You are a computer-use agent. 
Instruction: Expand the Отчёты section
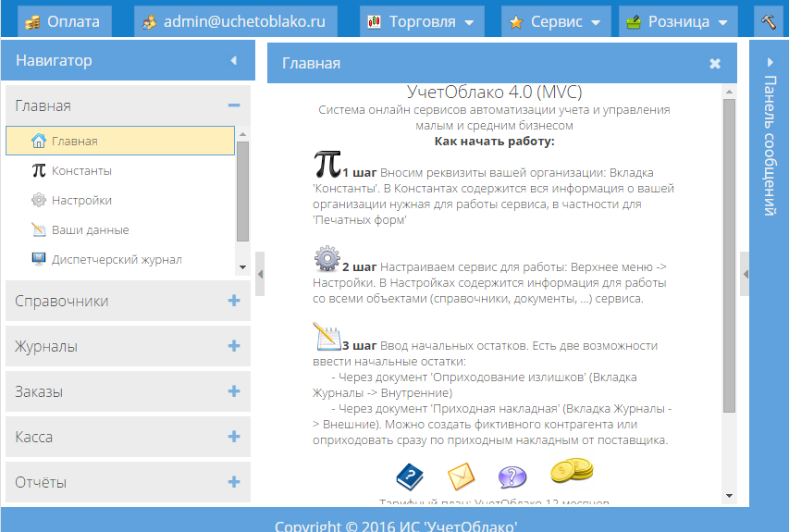(233, 482)
